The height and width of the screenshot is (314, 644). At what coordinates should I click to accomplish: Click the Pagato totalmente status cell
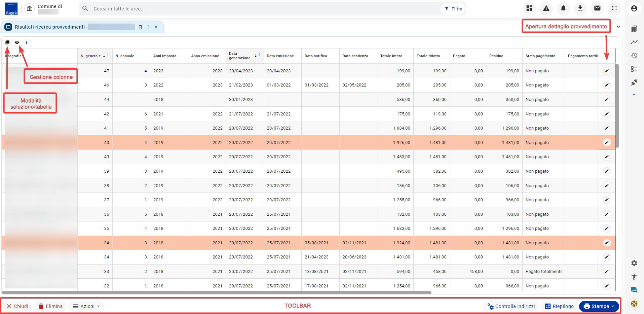click(543, 271)
